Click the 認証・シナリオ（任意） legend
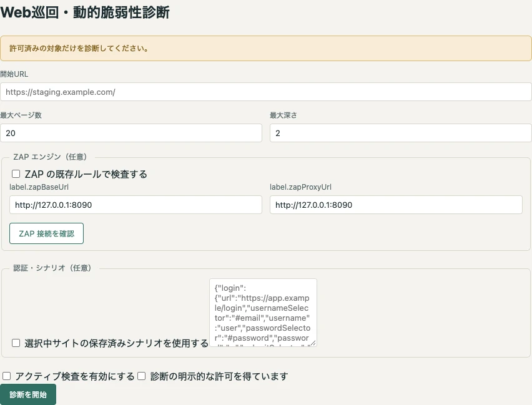 pos(52,268)
